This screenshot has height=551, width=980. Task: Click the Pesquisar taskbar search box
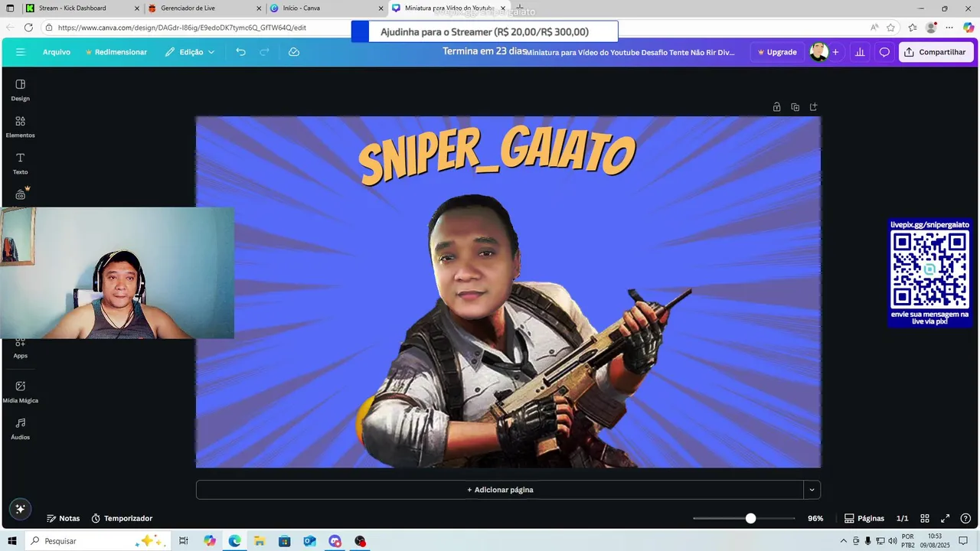pos(96,541)
